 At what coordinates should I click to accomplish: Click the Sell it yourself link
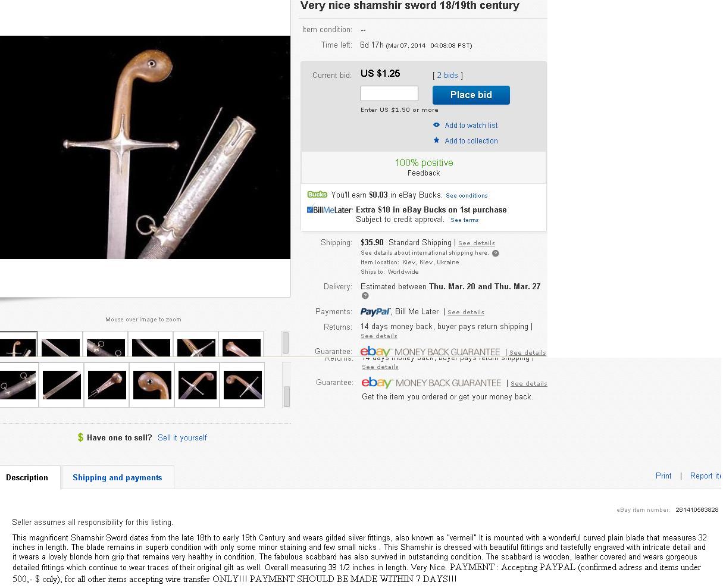(182, 437)
